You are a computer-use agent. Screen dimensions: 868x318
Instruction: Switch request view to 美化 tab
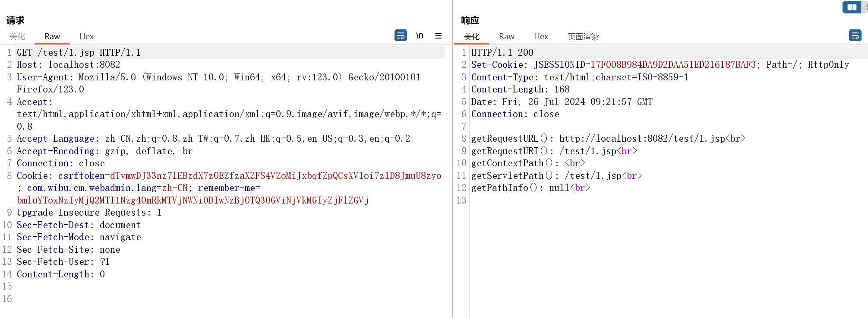[x=17, y=37]
